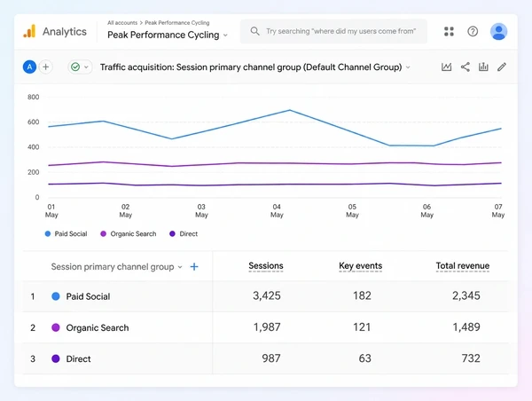Click the Organic Search purple dot in table

click(56, 327)
